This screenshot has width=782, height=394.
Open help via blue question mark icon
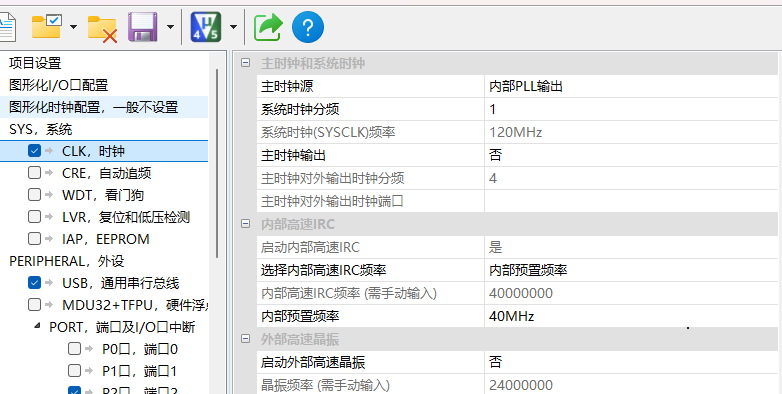[308, 27]
